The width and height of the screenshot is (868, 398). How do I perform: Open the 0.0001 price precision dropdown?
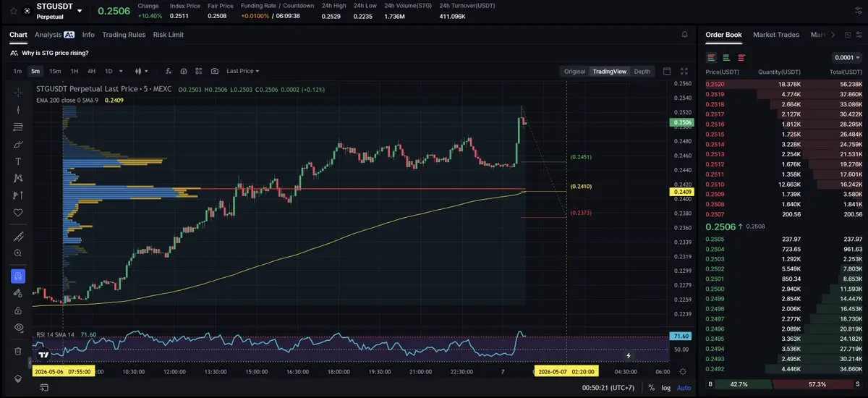(847, 57)
